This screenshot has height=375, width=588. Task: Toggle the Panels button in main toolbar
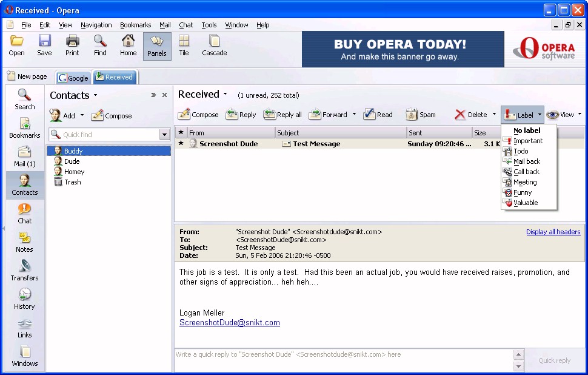[156, 46]
